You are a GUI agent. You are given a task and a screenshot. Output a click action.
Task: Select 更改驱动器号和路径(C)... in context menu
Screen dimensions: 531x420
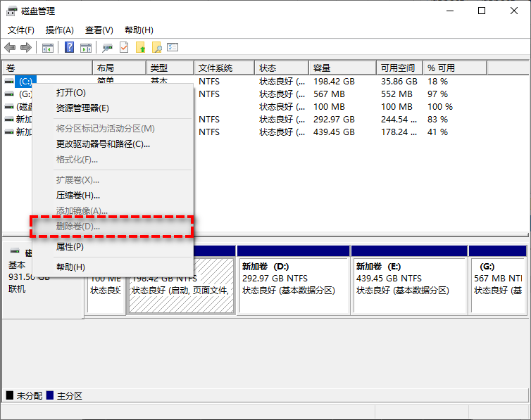(x=103, y=144)
